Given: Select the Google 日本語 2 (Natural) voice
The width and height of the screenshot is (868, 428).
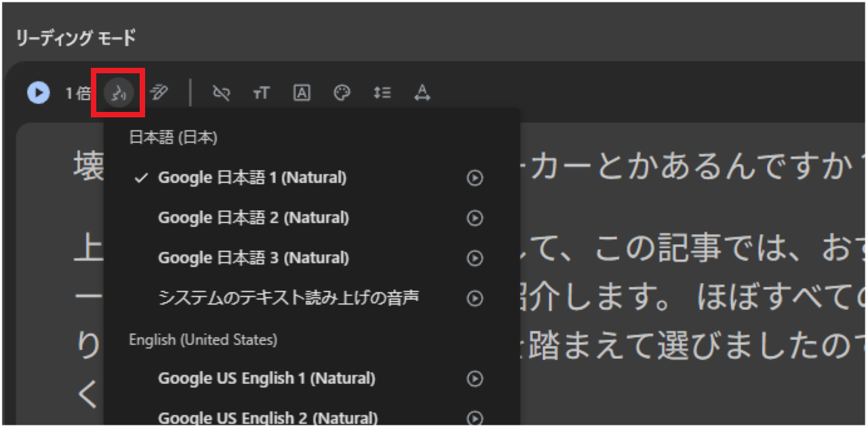Looking at the screenshot, I should click(x=253, y=218).
